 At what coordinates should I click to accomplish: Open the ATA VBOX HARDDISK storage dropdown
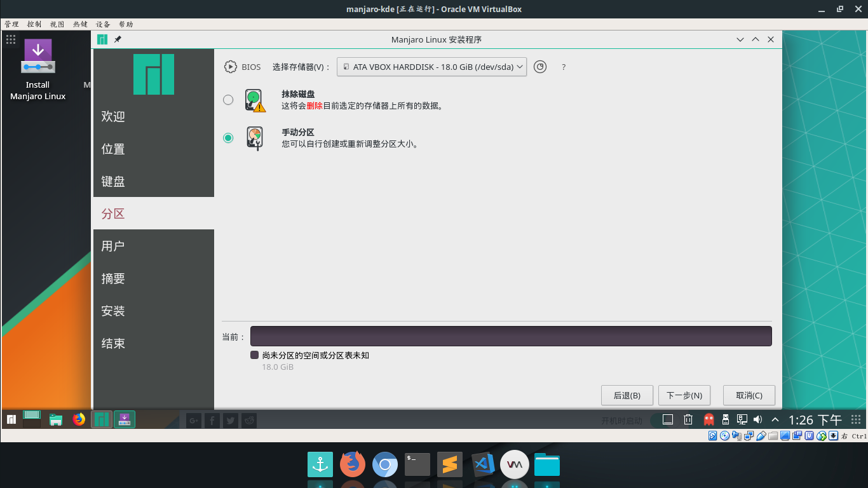pyautogui.click(x=431, y=67)
